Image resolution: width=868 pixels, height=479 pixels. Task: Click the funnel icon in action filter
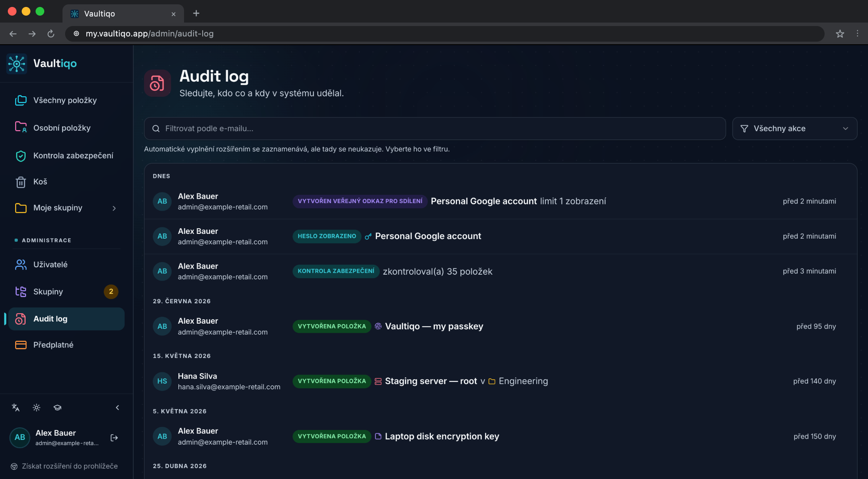(744, 128)
